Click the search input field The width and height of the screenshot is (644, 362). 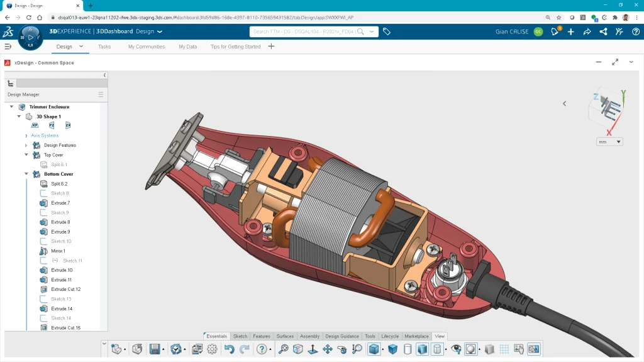[308, 31]
